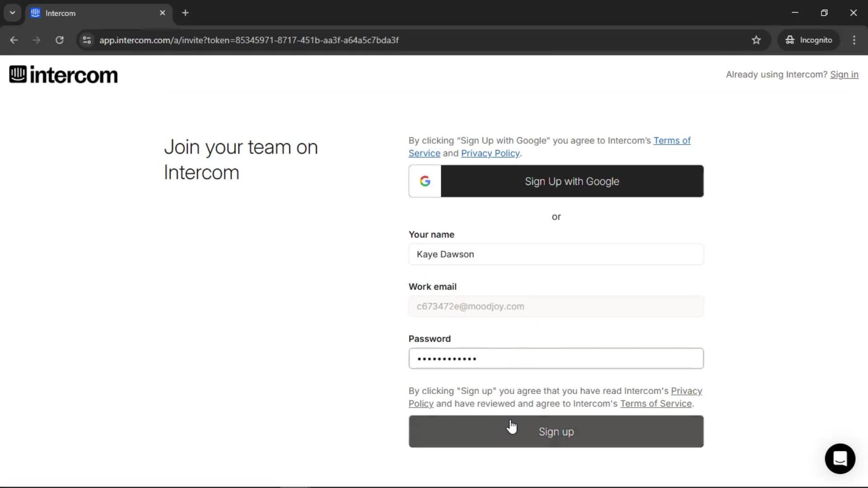Sign up with Google
868x488 pixels.
[556, 181]
